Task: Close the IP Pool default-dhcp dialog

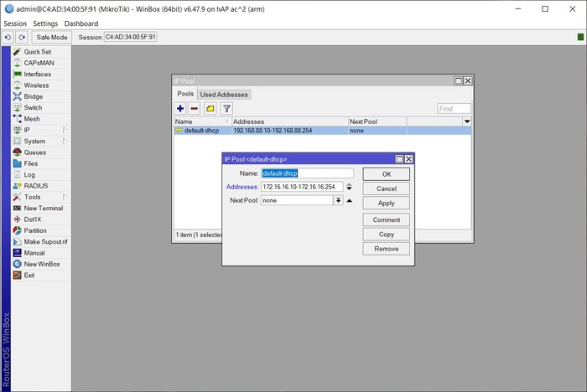Action: tap(409, 159)
